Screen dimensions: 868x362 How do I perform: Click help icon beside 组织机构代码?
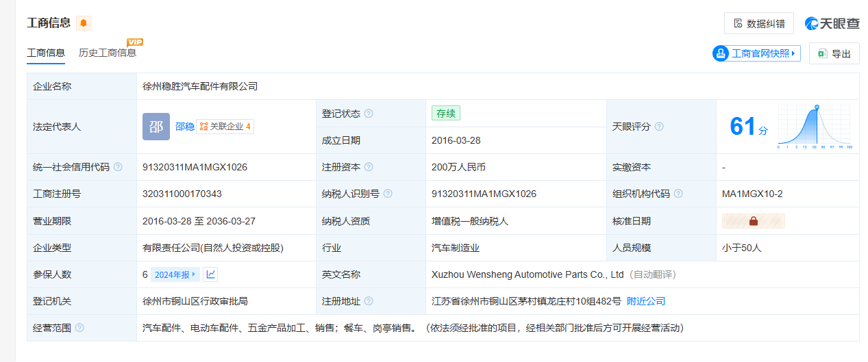click(678, 194)
